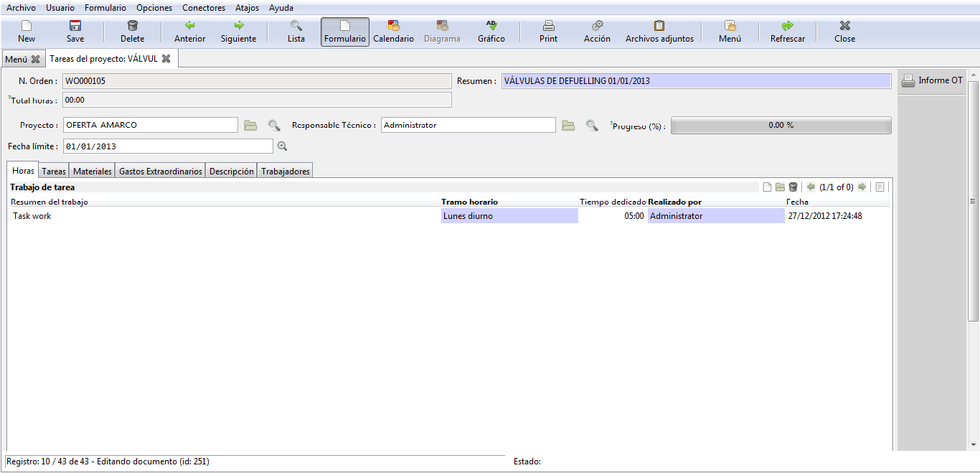This screenshot has height=473, width=980.
Task: Open folder icon next to Proyecto field
Action: (x=250, y=126)
